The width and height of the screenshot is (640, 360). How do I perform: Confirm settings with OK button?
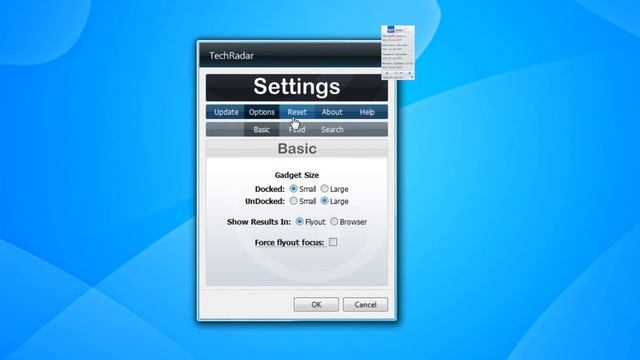click(x=316, y=304)
